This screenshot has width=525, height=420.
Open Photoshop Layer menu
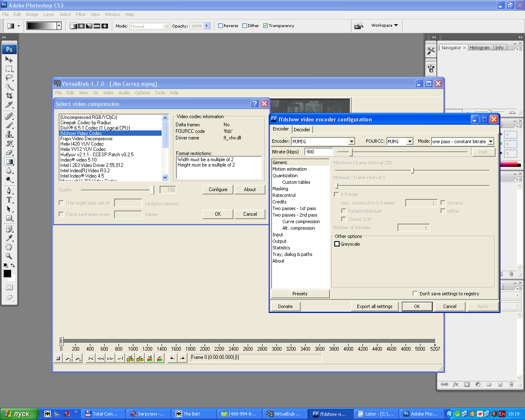[48, 14]
